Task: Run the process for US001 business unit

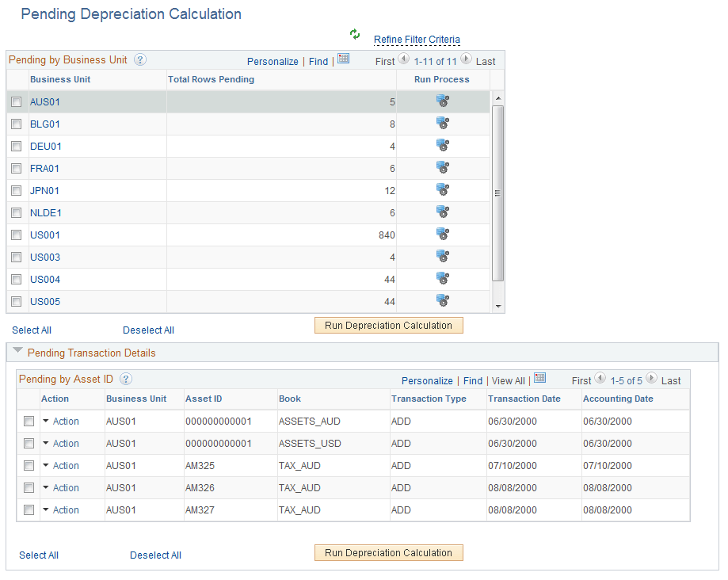Action: (x=442, y=234)
